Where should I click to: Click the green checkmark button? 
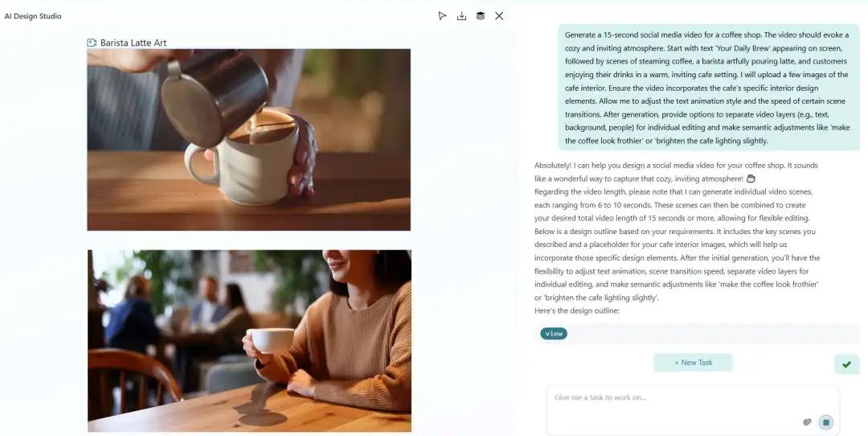click(x=846, y=364)
